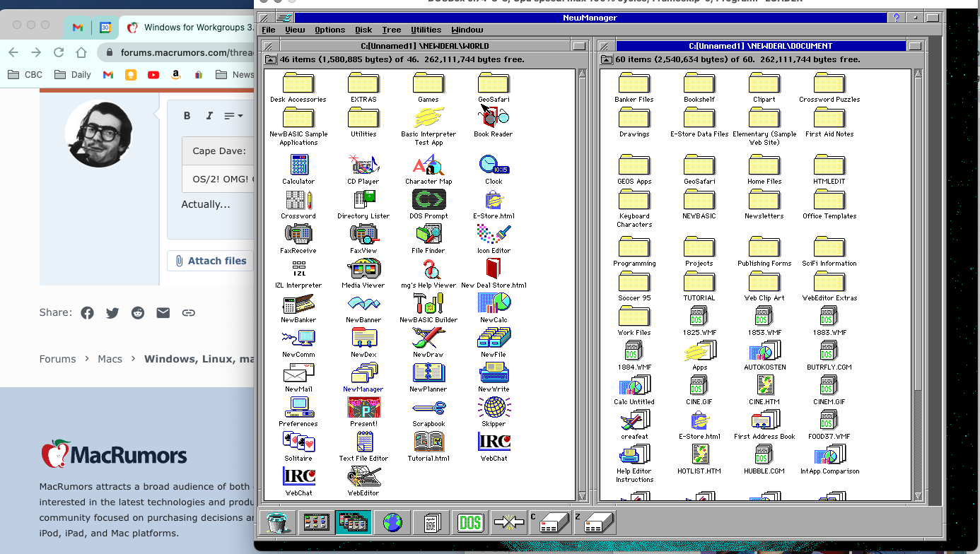
Task: Open the Banker Files folder
Action: tap(634, 88)
